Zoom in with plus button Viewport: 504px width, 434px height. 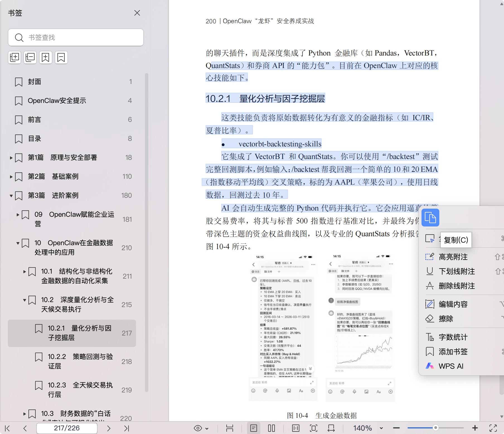point(475,428)
